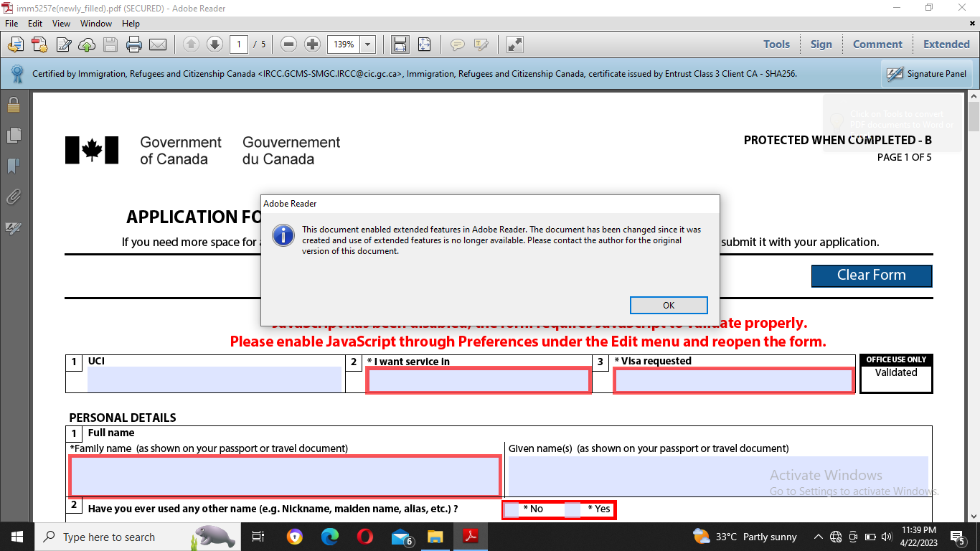Viewport: 980px width, 551px height.
Task: Click the "PROTECTED WHEN COMPLETED - B" text
Action: (x=838, y=140)
